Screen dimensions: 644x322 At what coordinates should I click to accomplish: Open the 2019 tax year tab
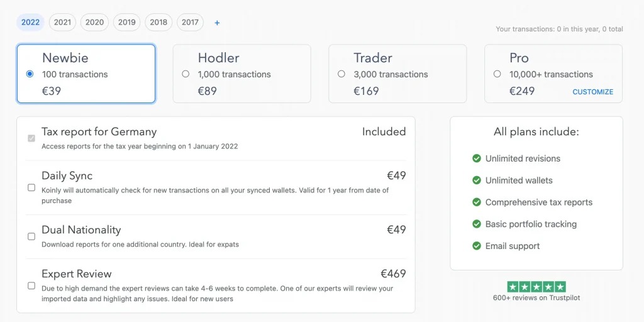click(x=126, y=23)
